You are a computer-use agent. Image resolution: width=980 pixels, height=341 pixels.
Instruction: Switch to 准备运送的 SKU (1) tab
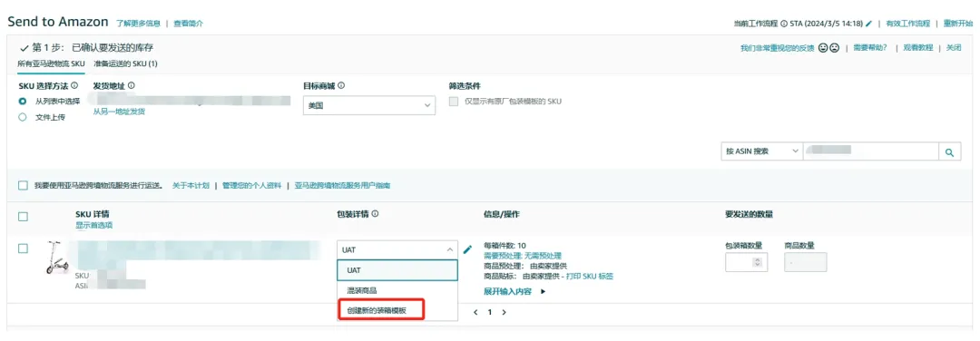click(125, 63)
